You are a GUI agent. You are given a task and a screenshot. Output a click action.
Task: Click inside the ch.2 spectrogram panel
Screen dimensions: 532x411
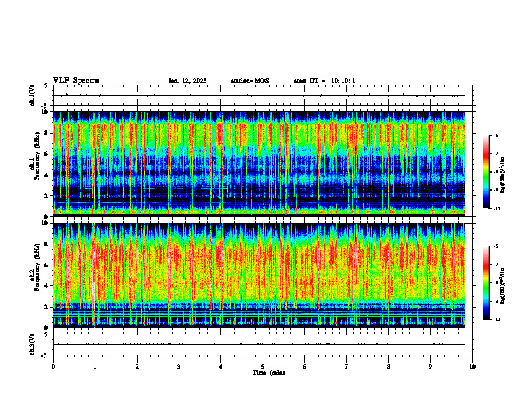[x=259, y=275]
